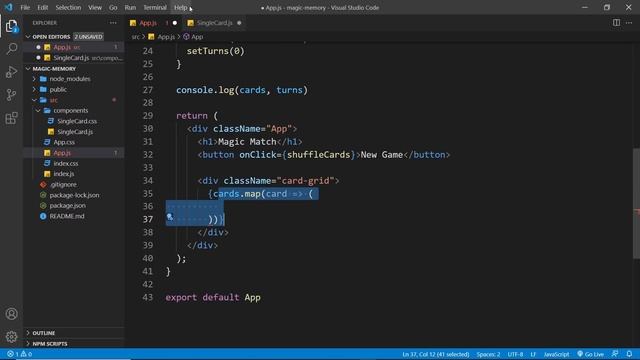Open package-lock.json in the file tree
The image size is (640, 360).
click(73, 195)
